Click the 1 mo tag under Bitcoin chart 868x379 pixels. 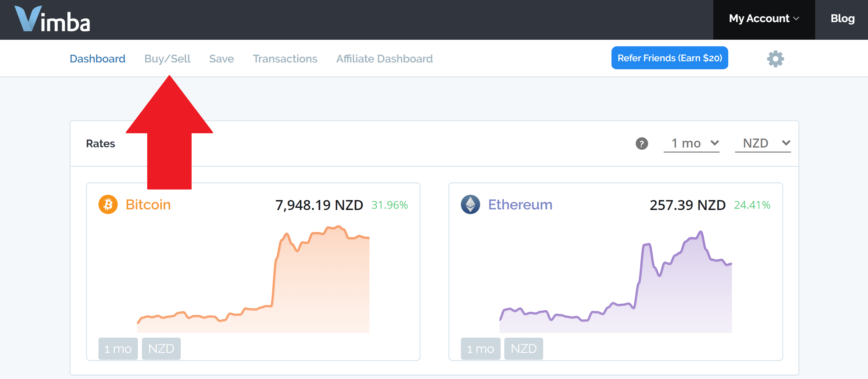pos(118,348)
